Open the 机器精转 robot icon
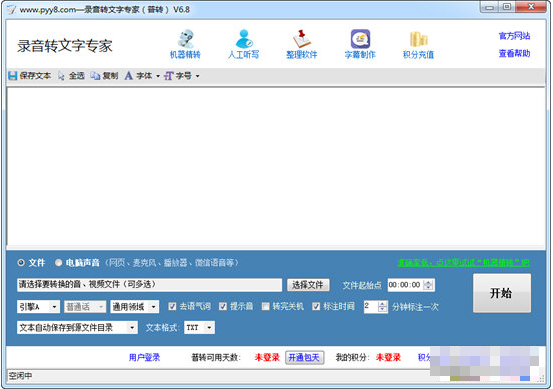The image size is (553, 389). pos(186,38)
